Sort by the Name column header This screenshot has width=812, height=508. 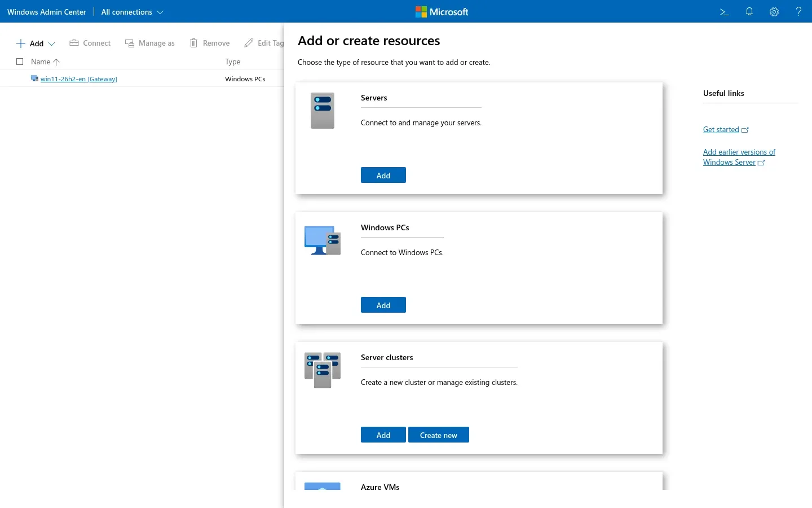click(45, 62)
